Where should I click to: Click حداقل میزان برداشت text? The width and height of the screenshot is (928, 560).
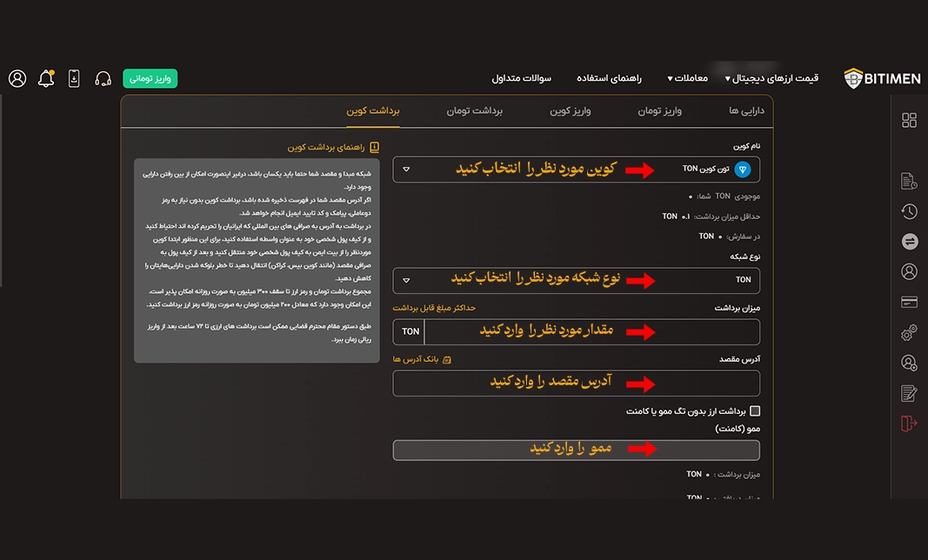pyautogui.click(x=711, y=217)
